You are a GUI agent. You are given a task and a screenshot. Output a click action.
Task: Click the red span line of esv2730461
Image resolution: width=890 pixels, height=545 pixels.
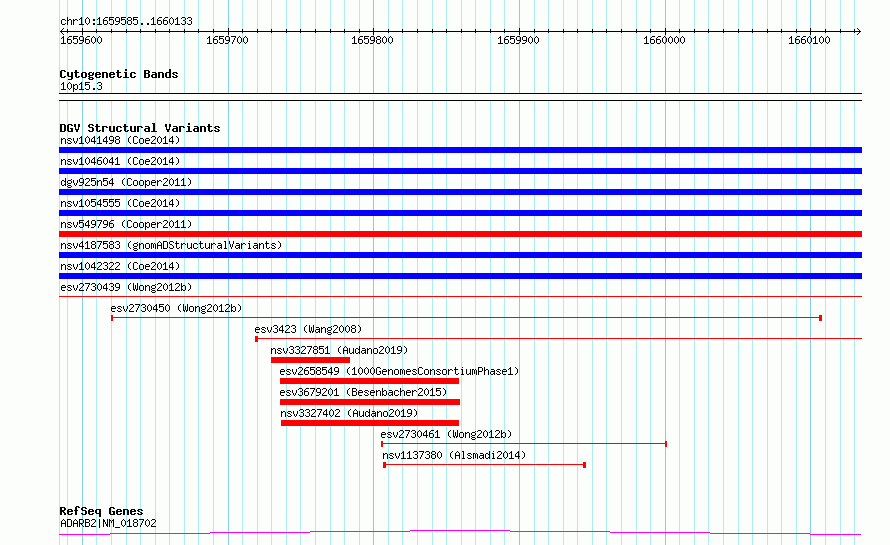524,444
